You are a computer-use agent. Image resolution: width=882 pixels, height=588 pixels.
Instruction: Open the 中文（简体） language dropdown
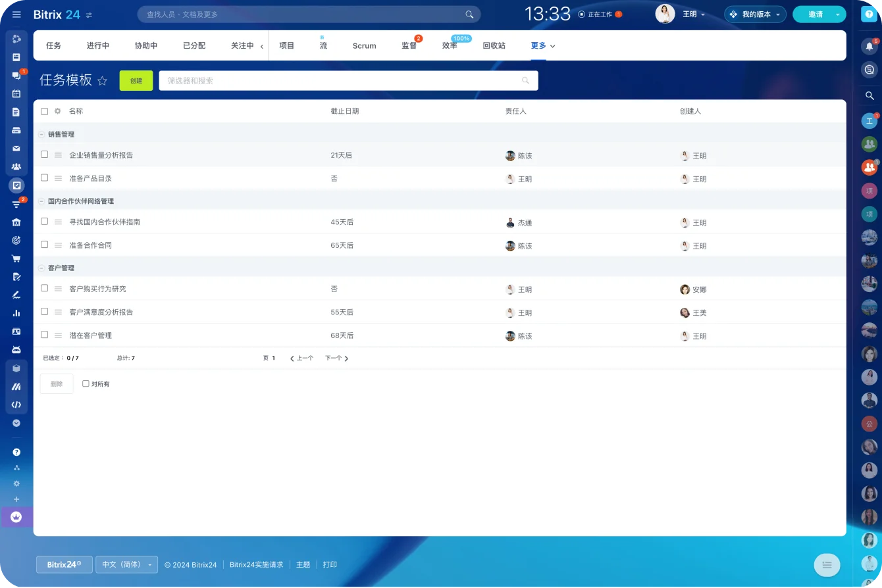[126, 564]
